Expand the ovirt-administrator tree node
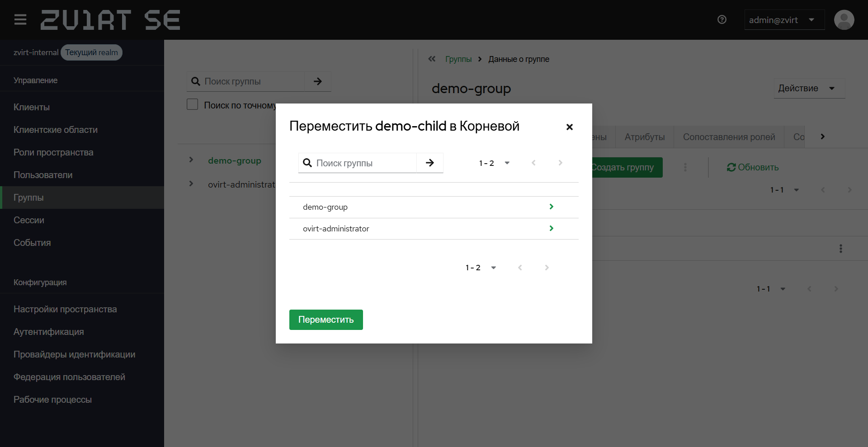 pos(191,184)
